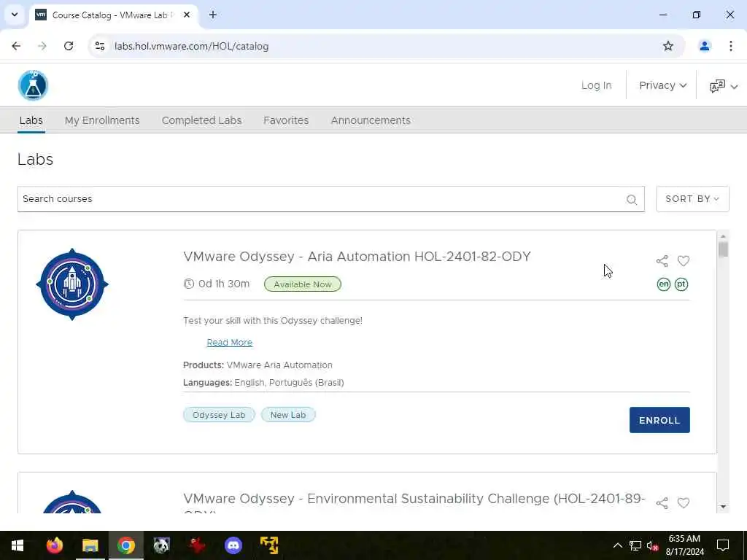The image size is (747, 560).
Task: Open File Explorer from the taskbar
Action: [90, 545]
